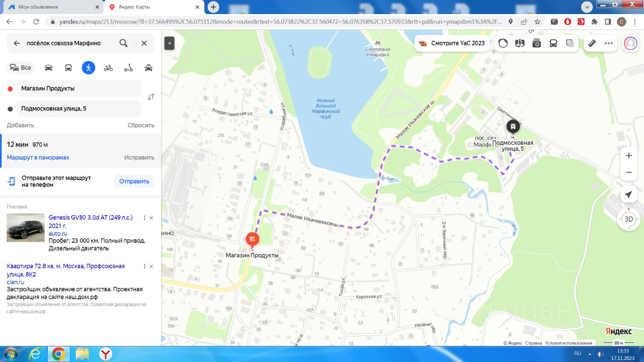Go back from the search field

click(x=17, y=43)
